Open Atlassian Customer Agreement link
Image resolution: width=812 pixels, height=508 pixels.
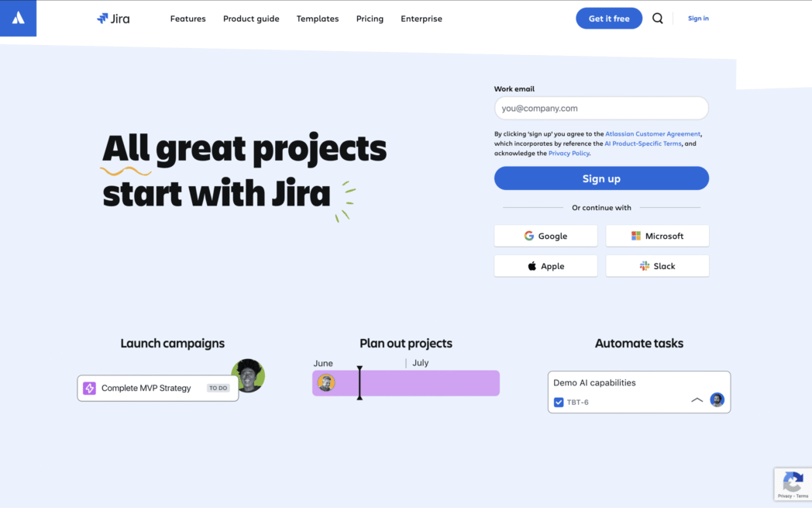pos(652,133)
